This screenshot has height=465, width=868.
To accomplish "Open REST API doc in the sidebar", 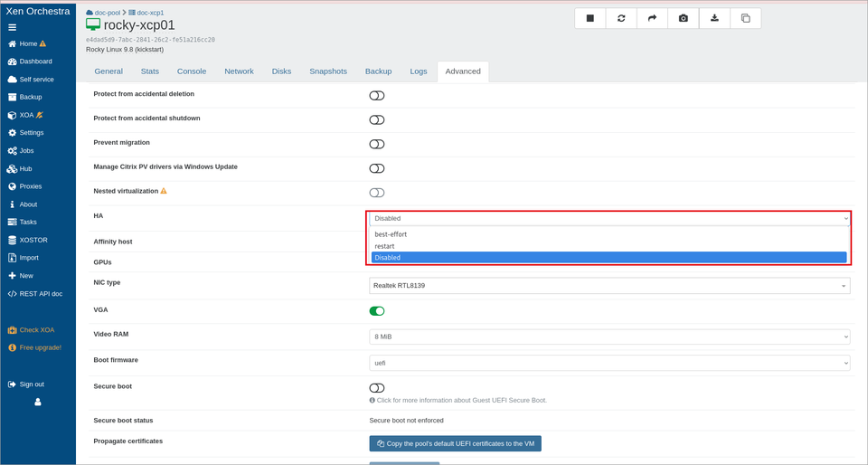I will [x=35, y=294].
